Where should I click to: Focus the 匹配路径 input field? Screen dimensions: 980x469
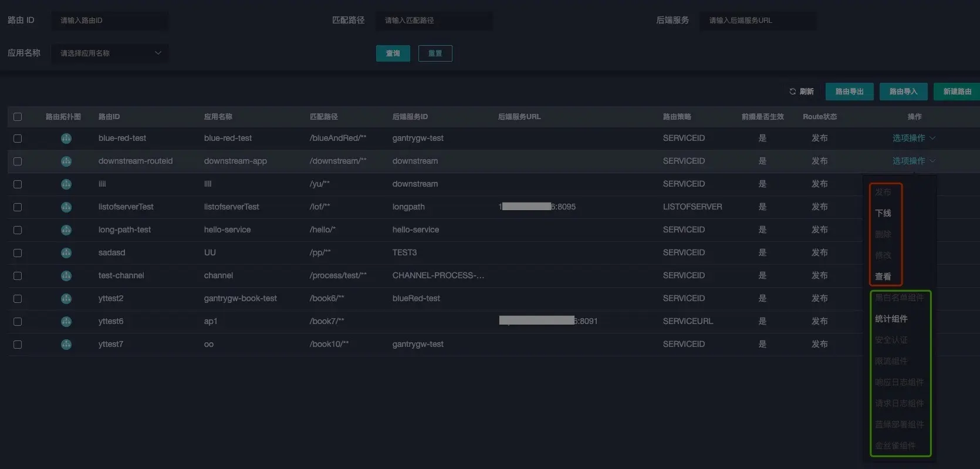click(x=434, y=21)
